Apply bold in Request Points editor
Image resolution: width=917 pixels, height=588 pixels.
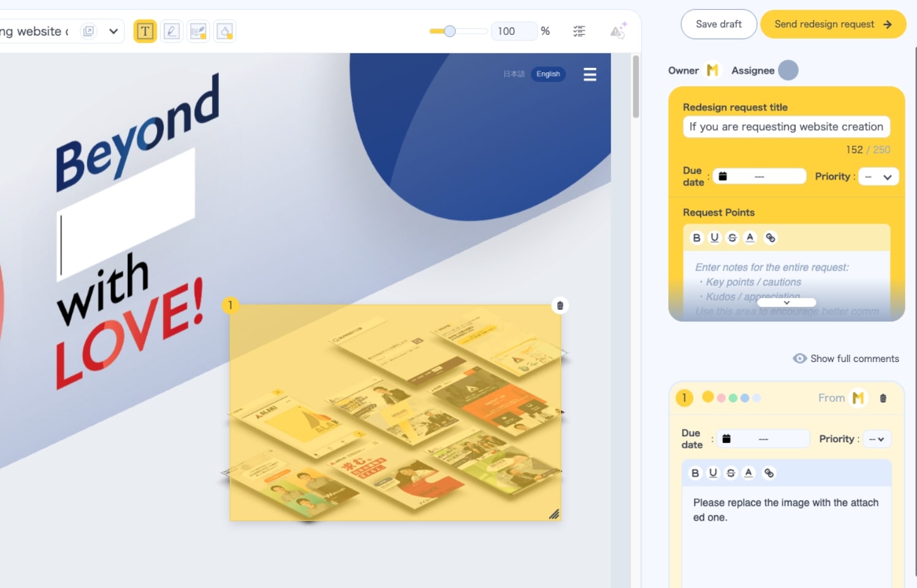point(696,238)
